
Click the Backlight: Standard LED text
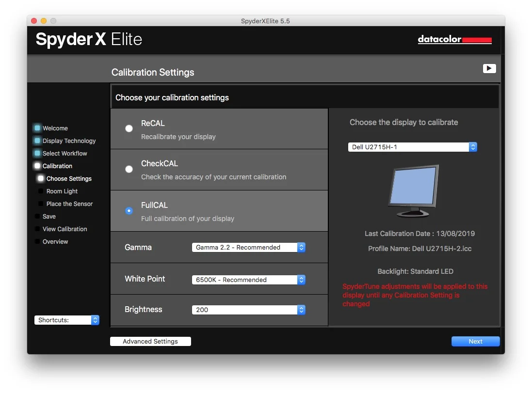(415, 271)
